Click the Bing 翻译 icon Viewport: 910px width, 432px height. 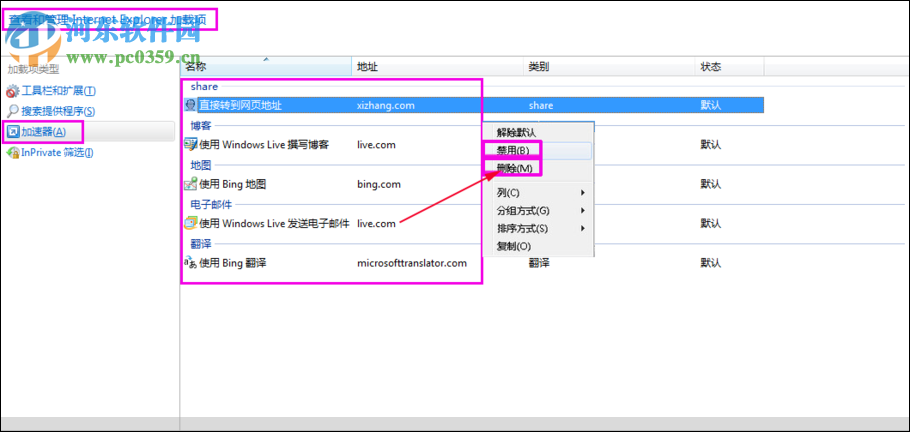191,263
